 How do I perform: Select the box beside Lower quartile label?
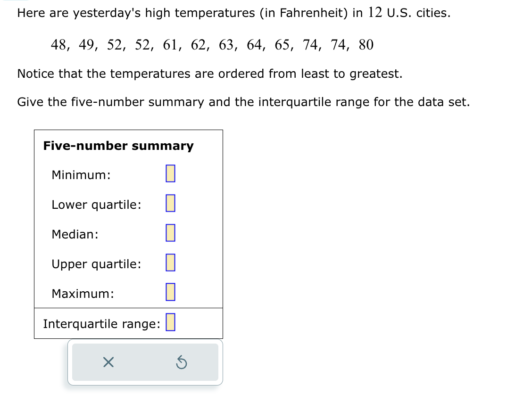(x=170, y=203)
